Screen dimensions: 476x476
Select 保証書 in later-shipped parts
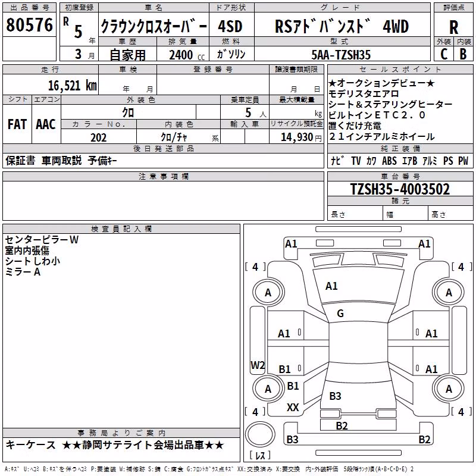pyautogui.click(x=20, y=161)
